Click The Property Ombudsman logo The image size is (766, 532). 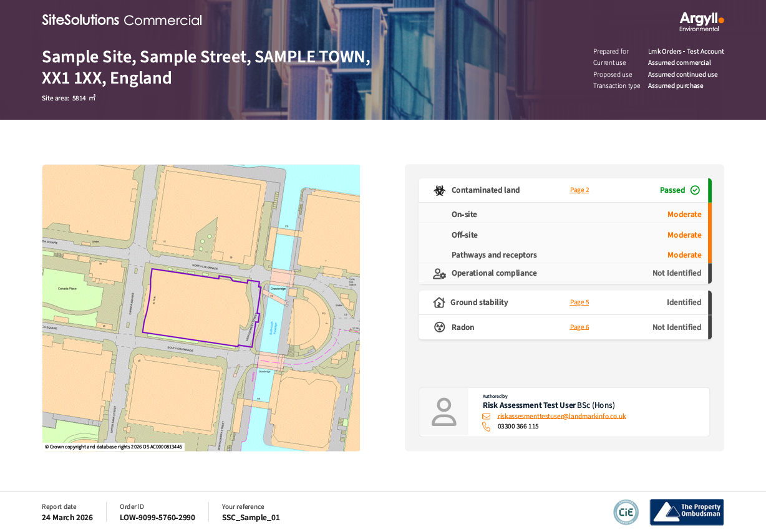click(686, 512)
